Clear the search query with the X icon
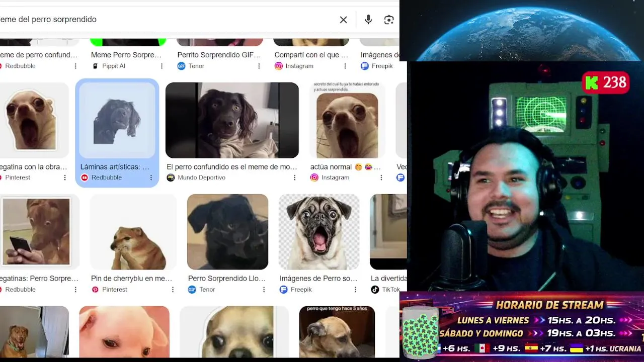The height and width of the screenshot is (362, 644). (344, 20)
